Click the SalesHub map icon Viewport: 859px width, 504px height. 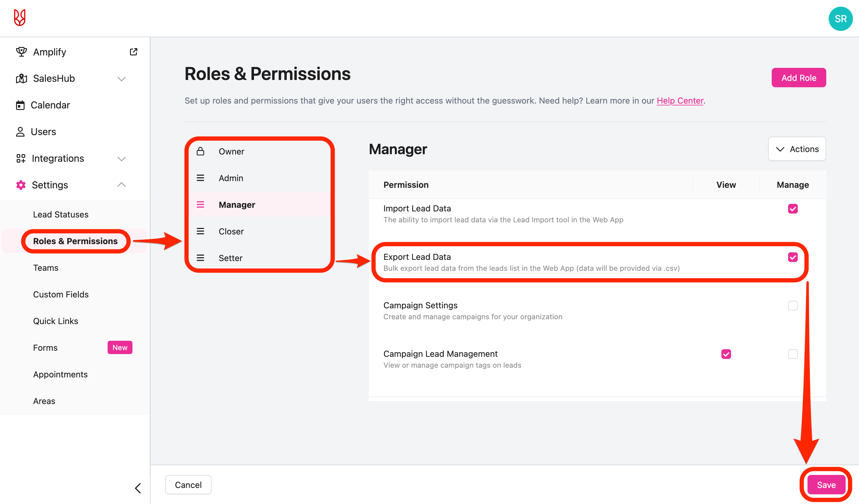pyautogui.click(x=21, y=79)
